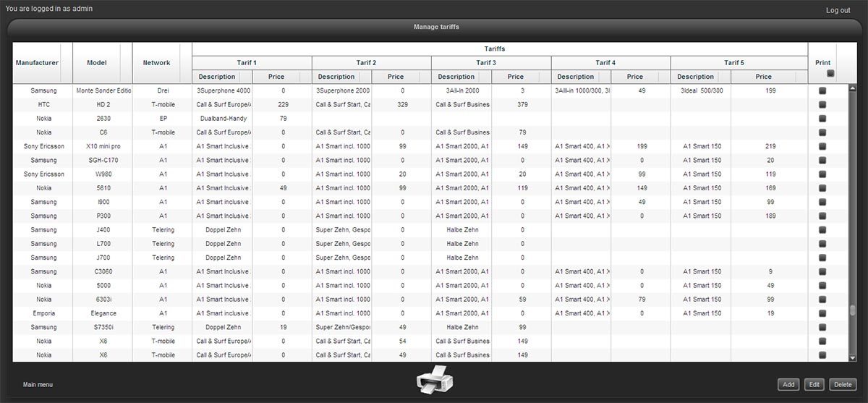Image resolution: width=868 pixels, height=403 pixels.
Task: Check Print box for Sony Ericsson W980 row
Action: [822, 174]
